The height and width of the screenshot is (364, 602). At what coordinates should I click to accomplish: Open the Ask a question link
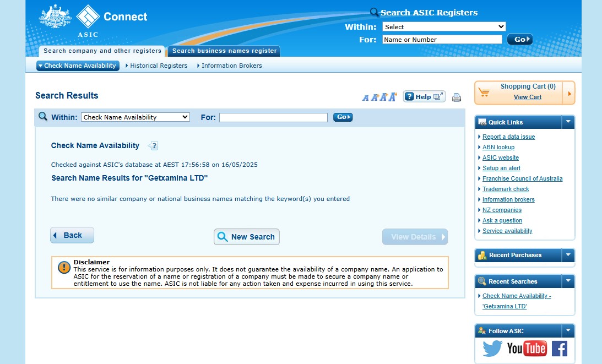[x=502, y=220]
